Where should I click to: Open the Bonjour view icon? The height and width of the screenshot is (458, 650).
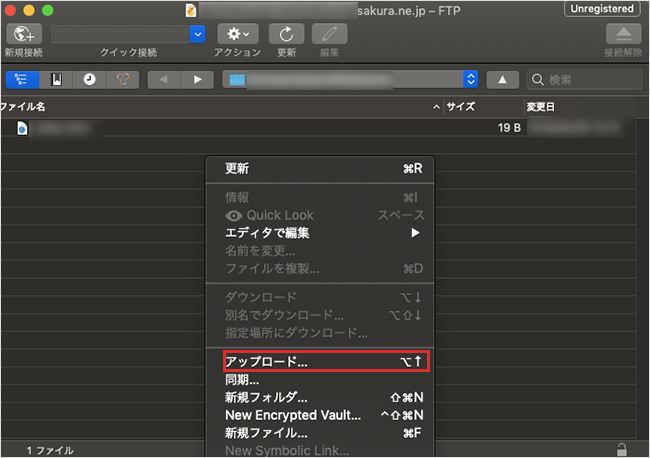(x=121, y=79)
